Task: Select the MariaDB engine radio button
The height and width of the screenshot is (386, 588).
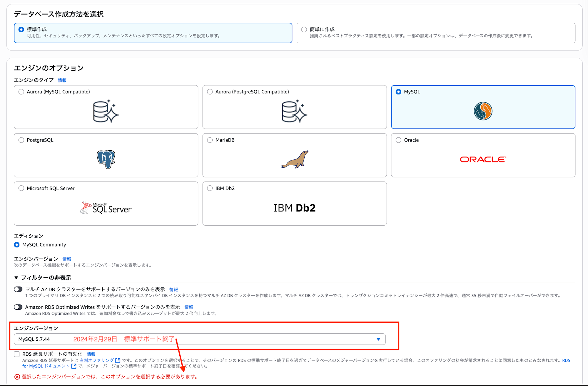Action: pos(210,140)
